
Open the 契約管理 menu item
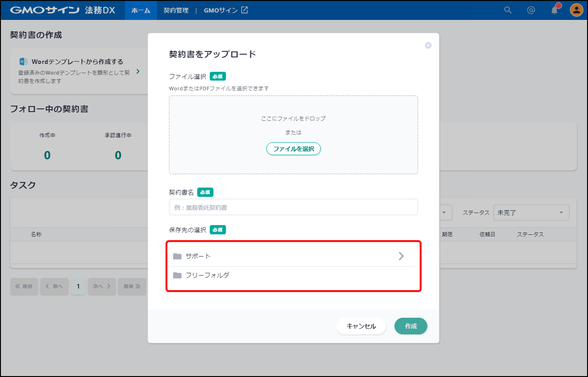click(176, 10)
